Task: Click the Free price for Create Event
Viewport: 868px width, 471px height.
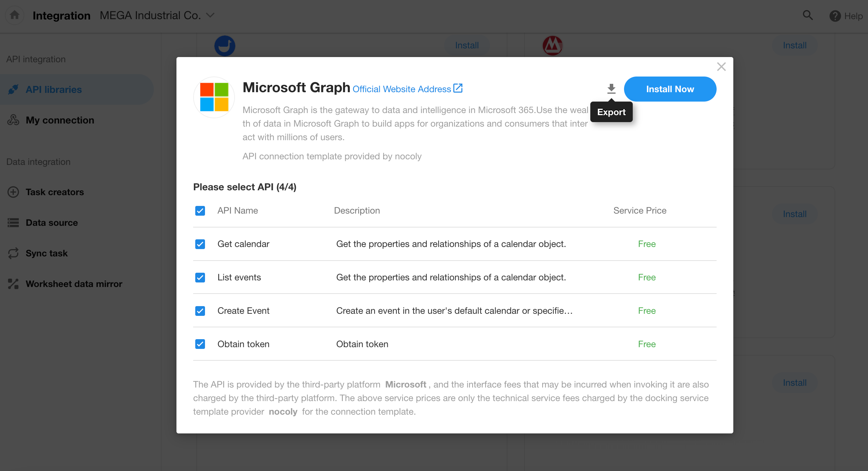Action: point(647,311)
